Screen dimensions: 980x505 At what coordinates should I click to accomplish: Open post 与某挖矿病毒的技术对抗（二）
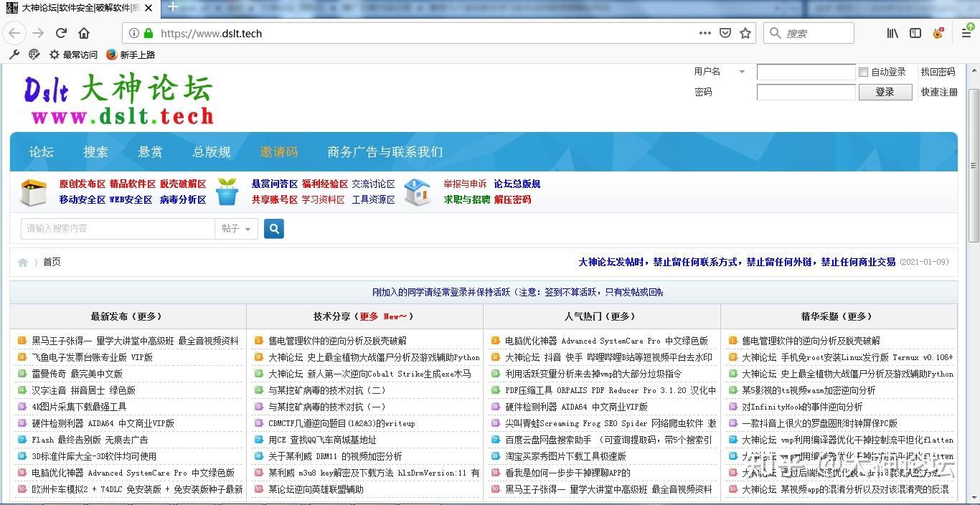[326, 390]
